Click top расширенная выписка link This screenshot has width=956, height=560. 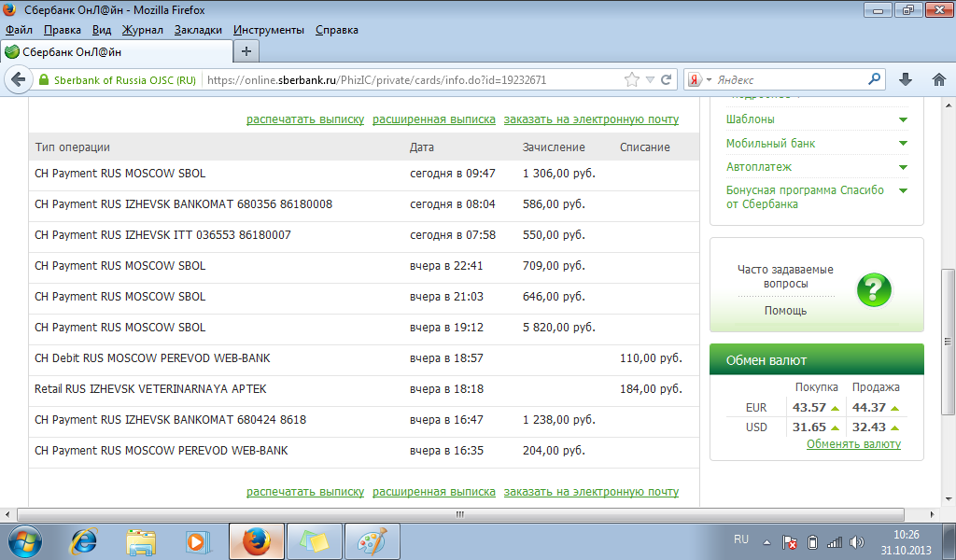pos(434,119)
